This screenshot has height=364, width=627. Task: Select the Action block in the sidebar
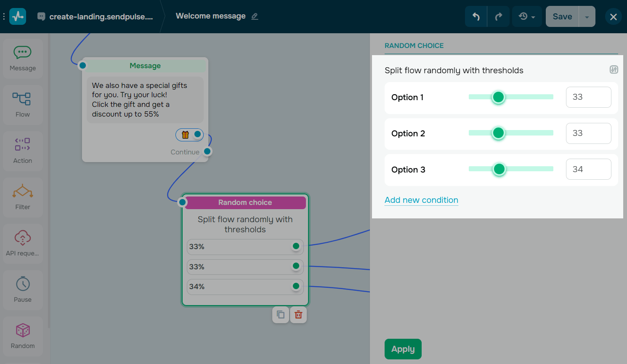[22, 151]
